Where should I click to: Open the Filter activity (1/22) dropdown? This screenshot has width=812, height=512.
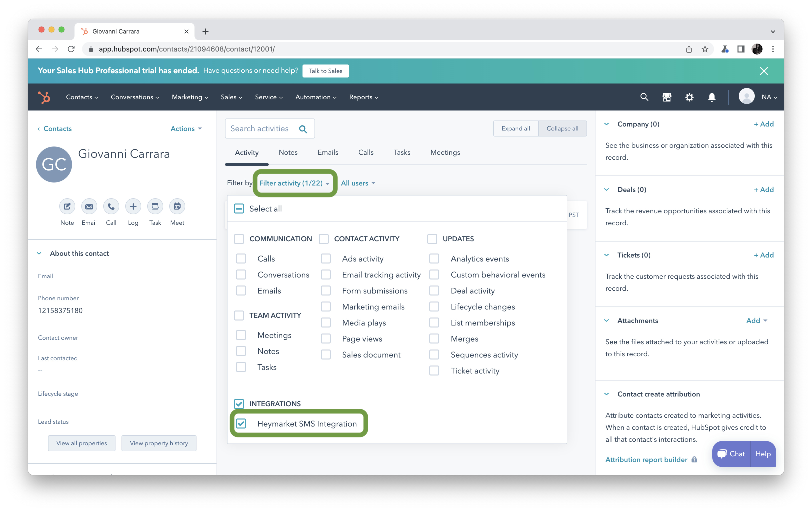[294, 183]
